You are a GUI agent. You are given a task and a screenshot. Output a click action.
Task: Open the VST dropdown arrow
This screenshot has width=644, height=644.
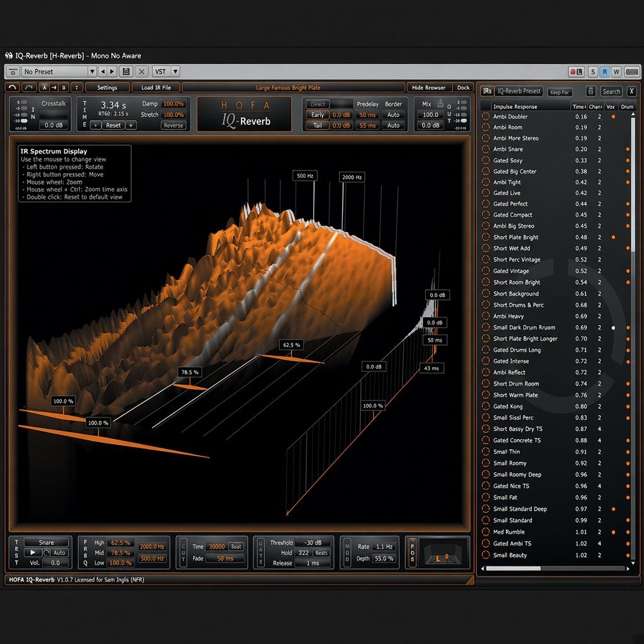click(x=175, y=72)
